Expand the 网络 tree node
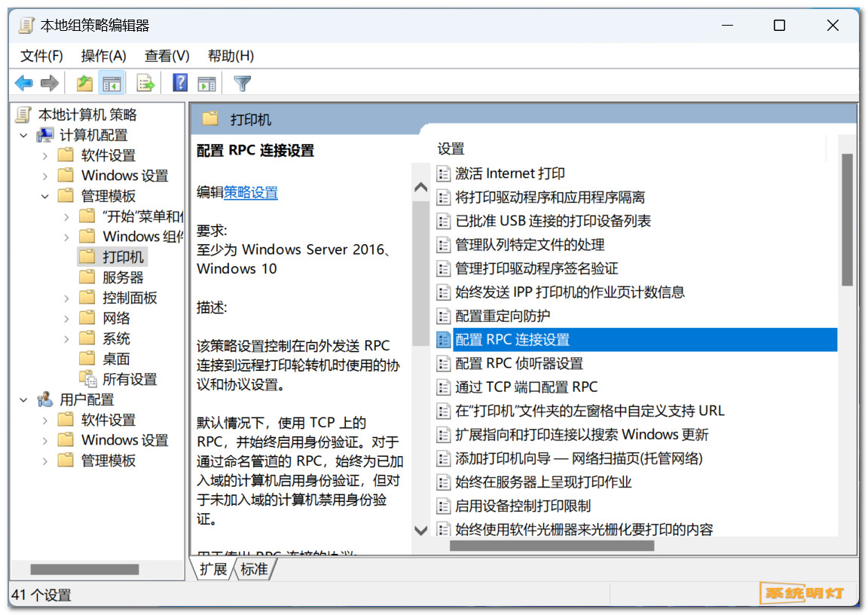Image resolution: width=868 pixels, height=615 pixels. pyautogui.click(x=66, y=319)
